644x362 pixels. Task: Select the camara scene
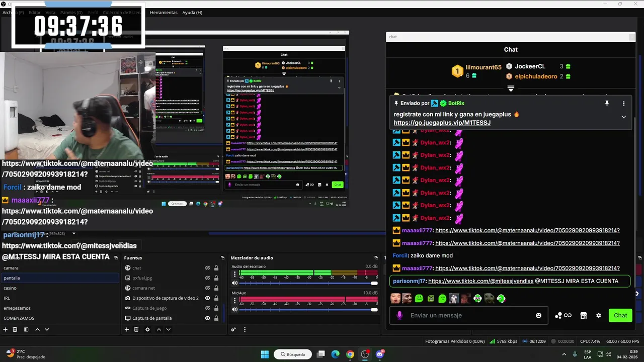pos(59,268)
